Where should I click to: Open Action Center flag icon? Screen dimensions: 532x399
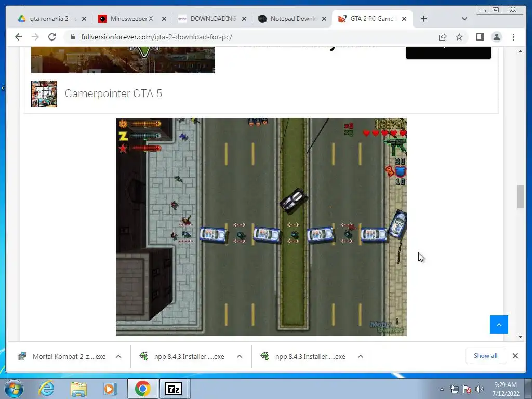[x=467, y=389]
